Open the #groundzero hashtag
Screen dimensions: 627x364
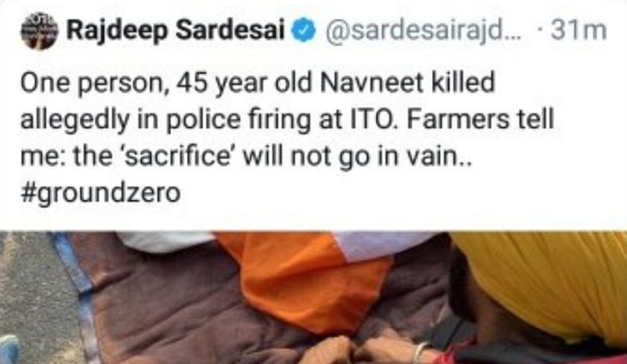click(100, 193)
